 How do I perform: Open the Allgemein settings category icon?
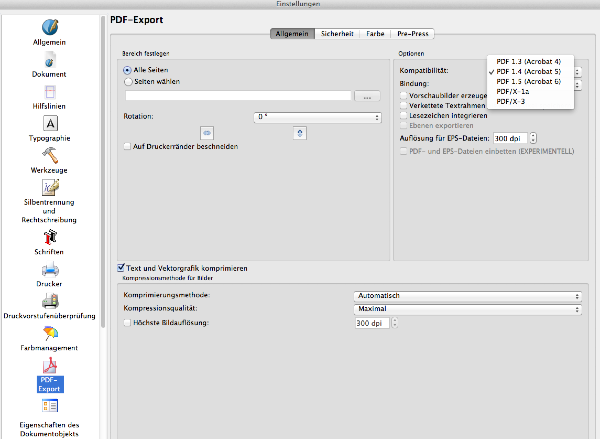coord(49,25)
